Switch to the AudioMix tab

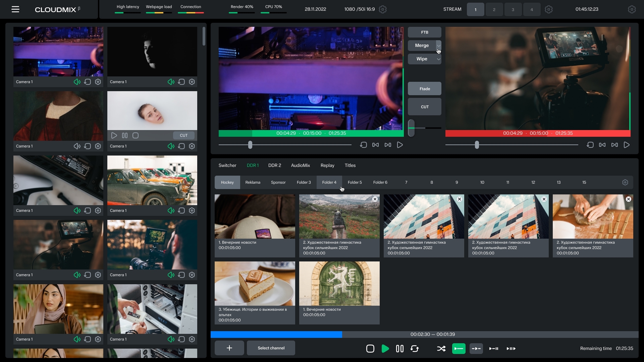coord(300,165)
